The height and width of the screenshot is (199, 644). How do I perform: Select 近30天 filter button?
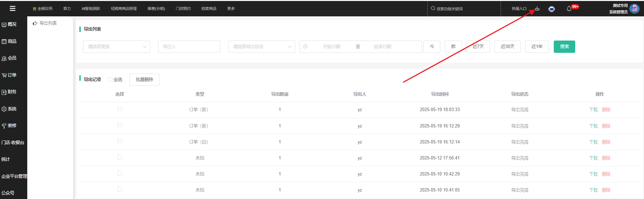[507, 47]
